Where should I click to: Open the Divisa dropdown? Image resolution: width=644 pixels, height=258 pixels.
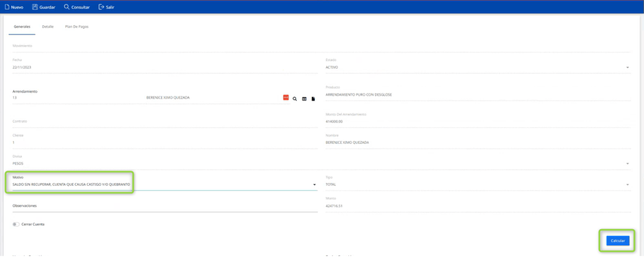click(x=627, y=164)
